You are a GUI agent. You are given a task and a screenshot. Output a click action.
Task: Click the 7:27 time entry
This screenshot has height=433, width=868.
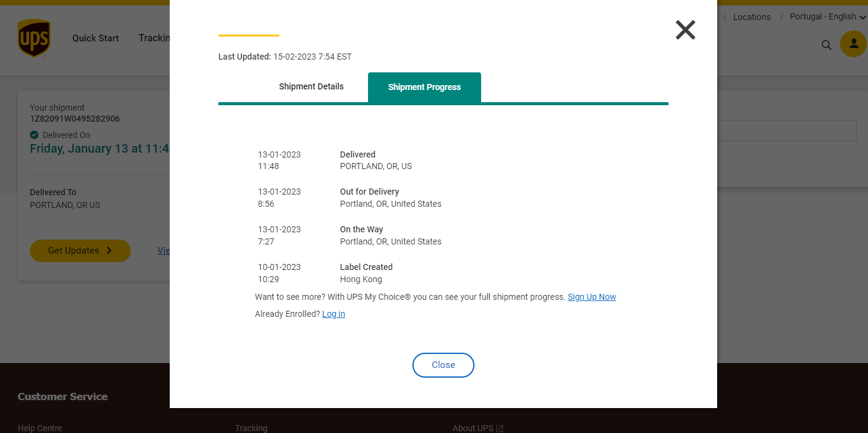pyautogui.click(x=266, y=241)
